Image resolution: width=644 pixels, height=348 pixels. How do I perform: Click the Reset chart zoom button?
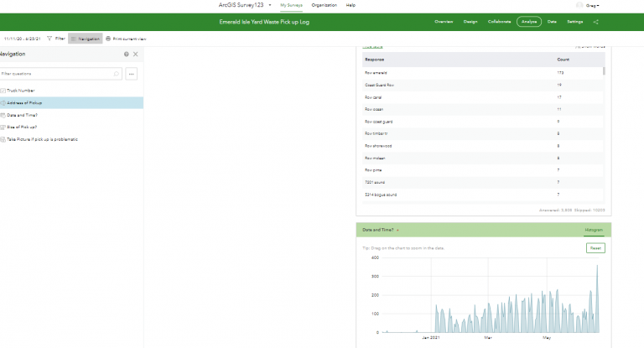coord(595,248)
